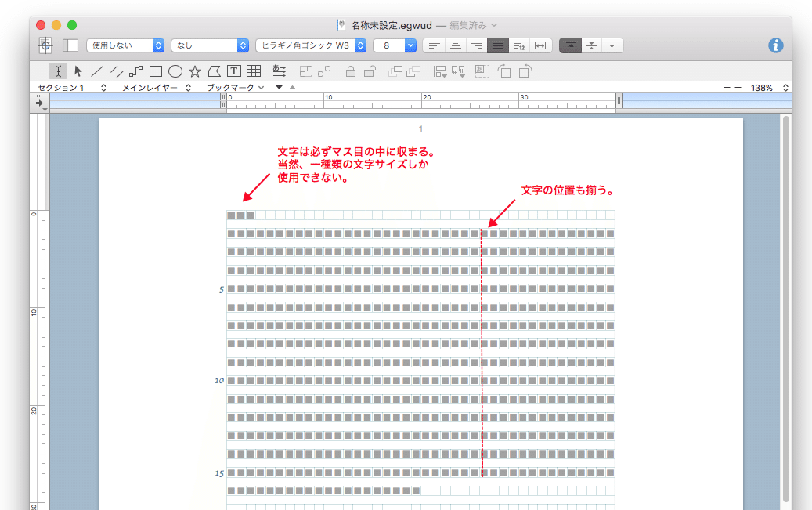Select the rectangle shape tool
The height and width of the screenshot is (510, 812).
point(155,71)
